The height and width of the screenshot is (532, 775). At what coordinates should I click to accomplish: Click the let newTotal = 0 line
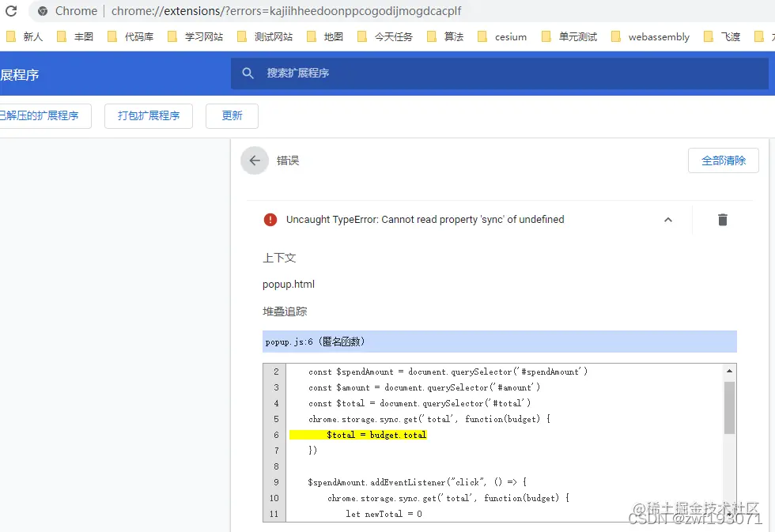[384, 514]
